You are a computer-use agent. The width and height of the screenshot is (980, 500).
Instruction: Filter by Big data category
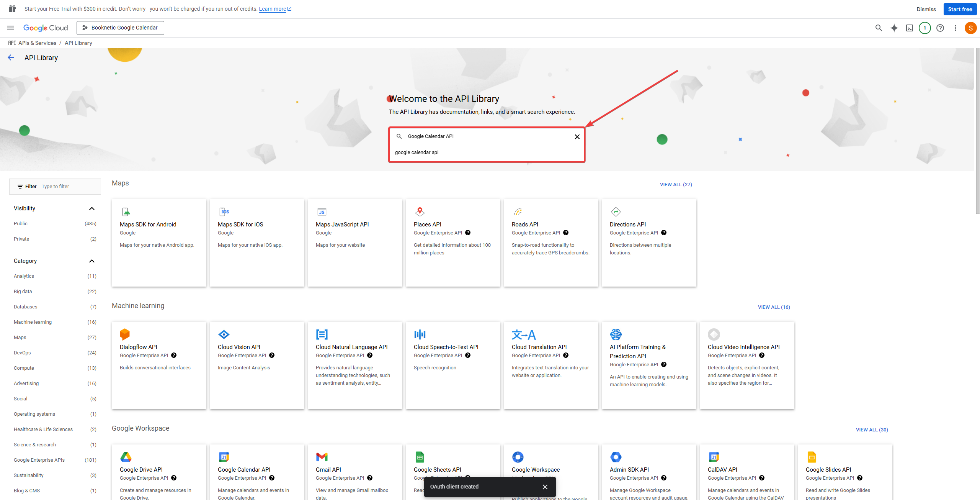(55, 292)
